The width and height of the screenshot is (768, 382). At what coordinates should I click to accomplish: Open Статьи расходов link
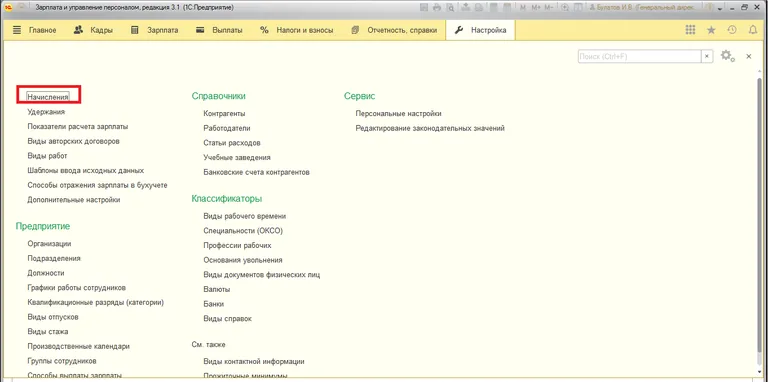[232, 143]
